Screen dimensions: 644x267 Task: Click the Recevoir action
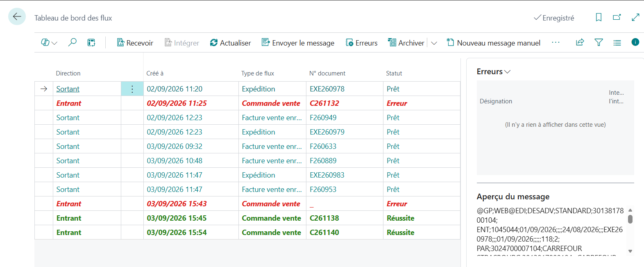[135, 43]
